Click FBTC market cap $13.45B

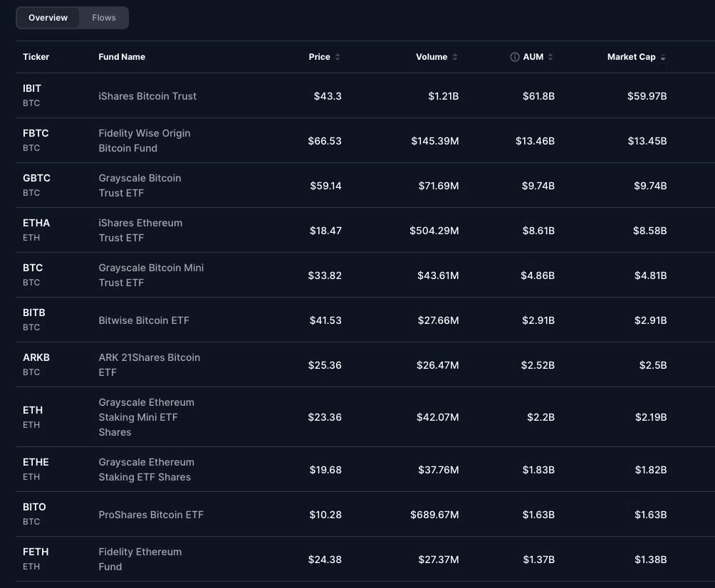click(647, 141)
